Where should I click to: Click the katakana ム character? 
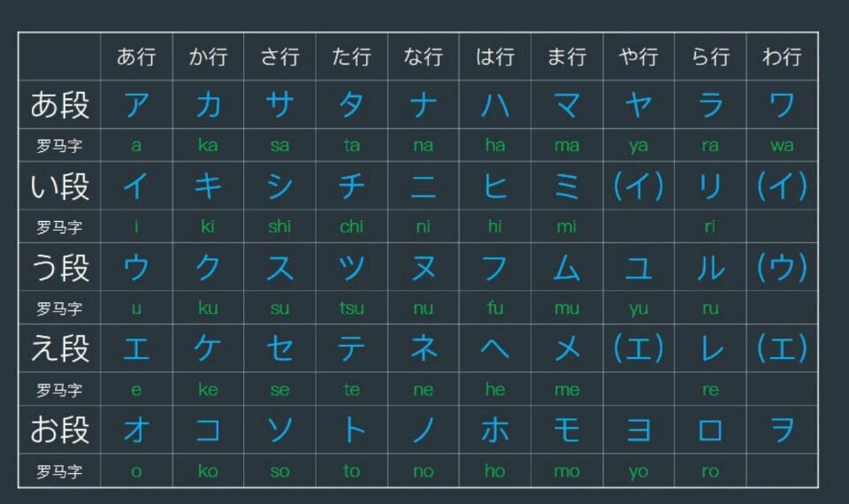567,268
